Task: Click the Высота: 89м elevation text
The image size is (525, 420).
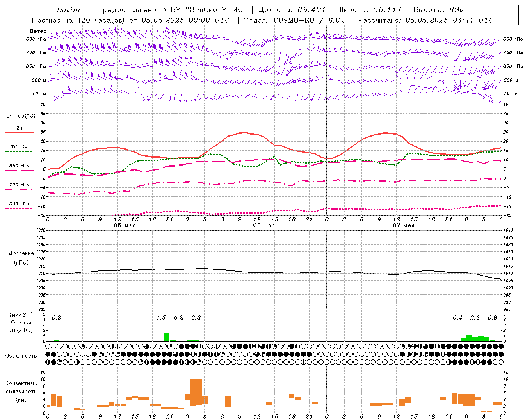Action: tap(439, 10)
